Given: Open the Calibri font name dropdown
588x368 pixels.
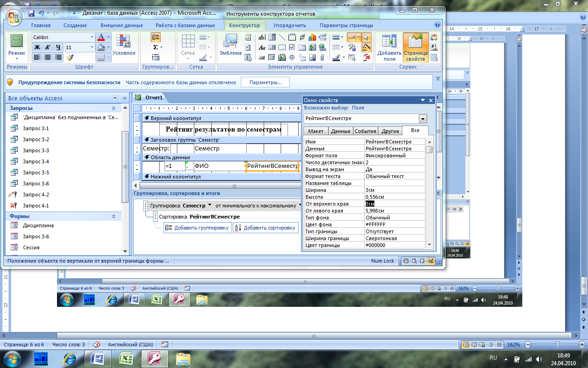Looking at the screenshot, I should 92,37.
